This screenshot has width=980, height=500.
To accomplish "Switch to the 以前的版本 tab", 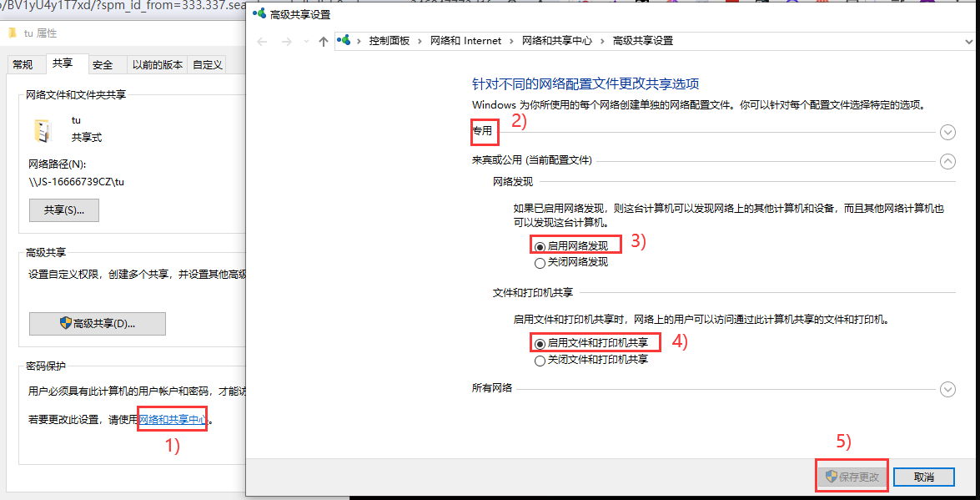I will 157,65.
